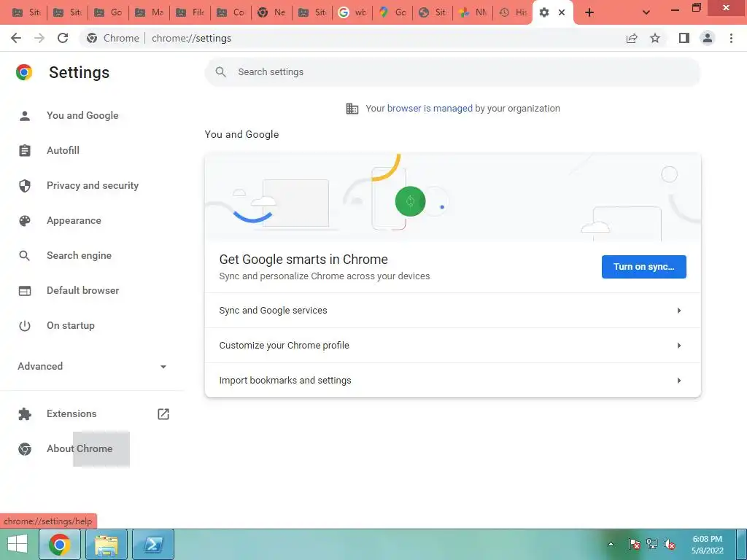The image size is (747, 560).
Task: Bookmark this tab with the star icon
Action: [655, 38]
